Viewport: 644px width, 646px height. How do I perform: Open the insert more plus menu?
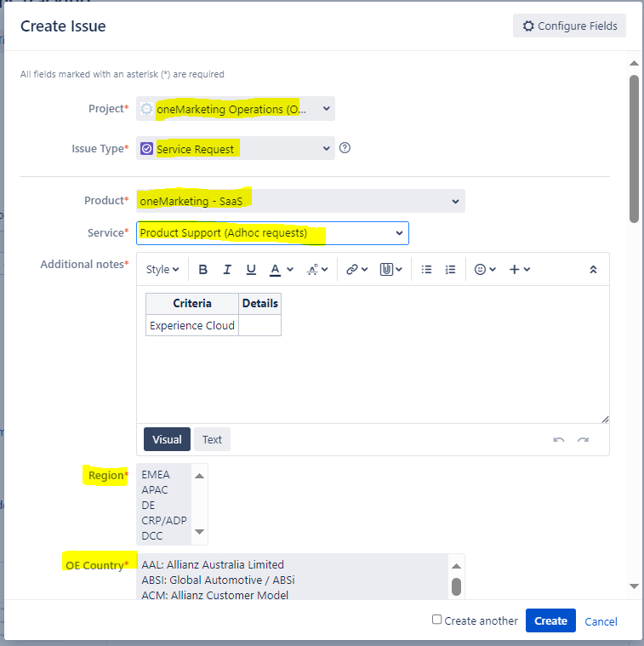519,270
